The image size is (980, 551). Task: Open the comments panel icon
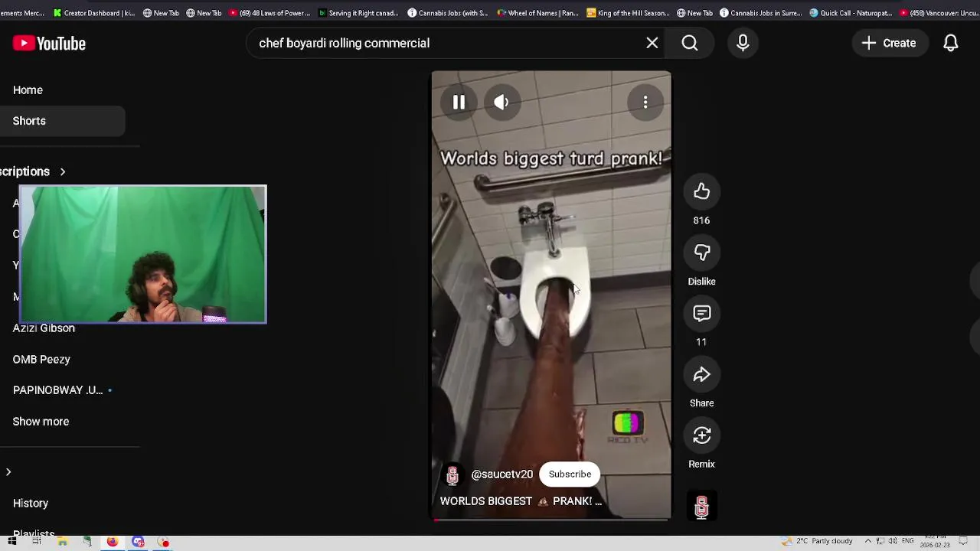click(x=701, y=314)
